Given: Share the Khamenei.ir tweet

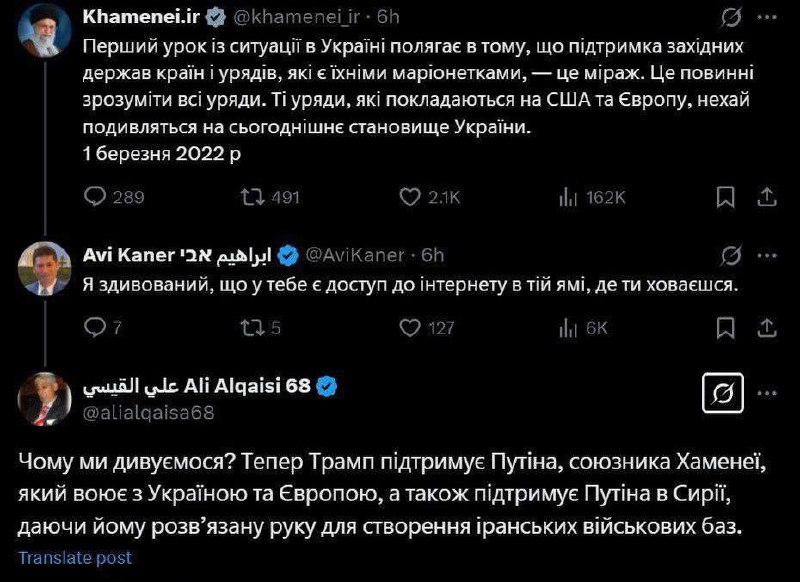Looking at the screenshot, I should [x=767, y=197].
